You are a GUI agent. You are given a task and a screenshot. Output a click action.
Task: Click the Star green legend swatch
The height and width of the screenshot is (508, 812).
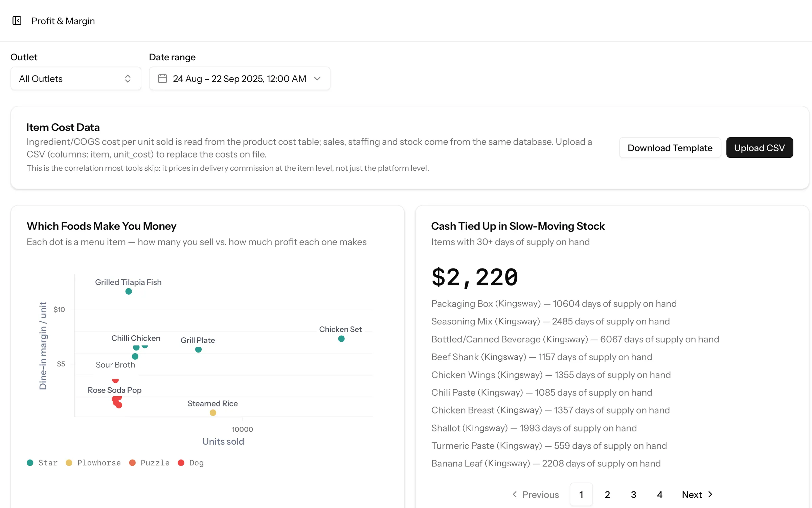tap(30, 463)
